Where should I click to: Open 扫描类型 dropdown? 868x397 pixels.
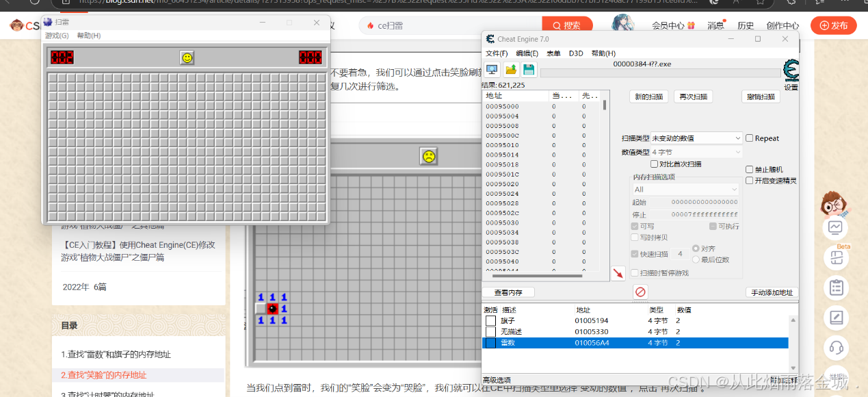point(696,138)
